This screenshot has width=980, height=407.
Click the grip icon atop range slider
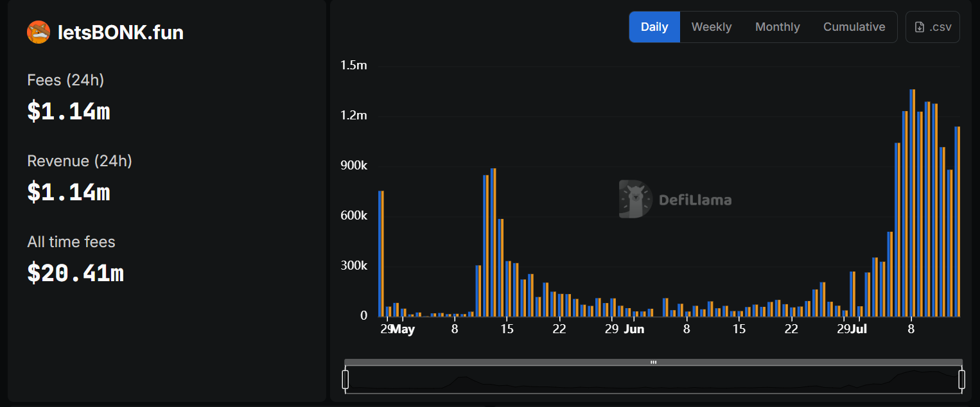point(653,362)
